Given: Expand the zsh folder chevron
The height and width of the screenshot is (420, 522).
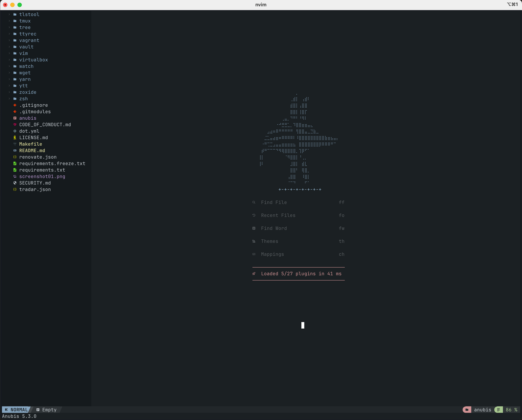Looking at the screenshot, I should (9, 99).
